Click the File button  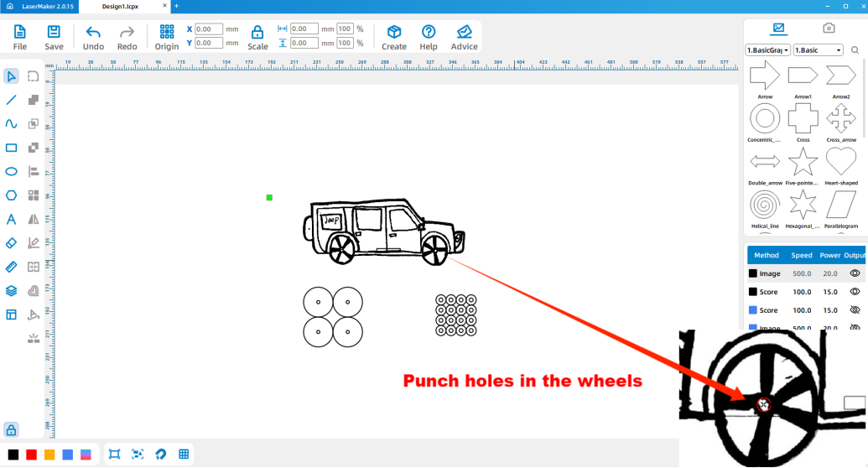[x=19, y=37]
